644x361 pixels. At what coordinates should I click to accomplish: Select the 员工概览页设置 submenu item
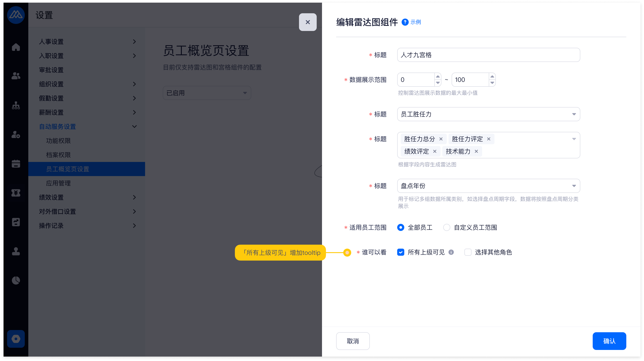pyautogui.click(x=86, y=169)
